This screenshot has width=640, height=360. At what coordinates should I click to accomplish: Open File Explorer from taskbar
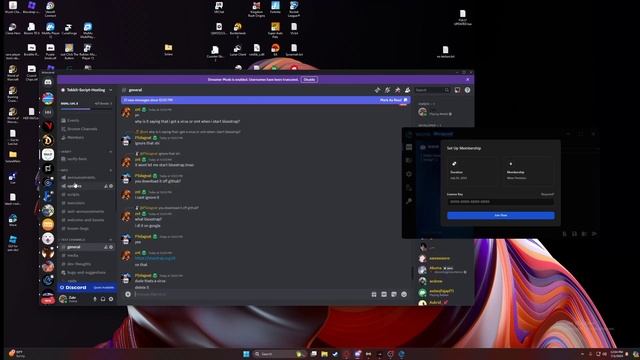[324, 354]
